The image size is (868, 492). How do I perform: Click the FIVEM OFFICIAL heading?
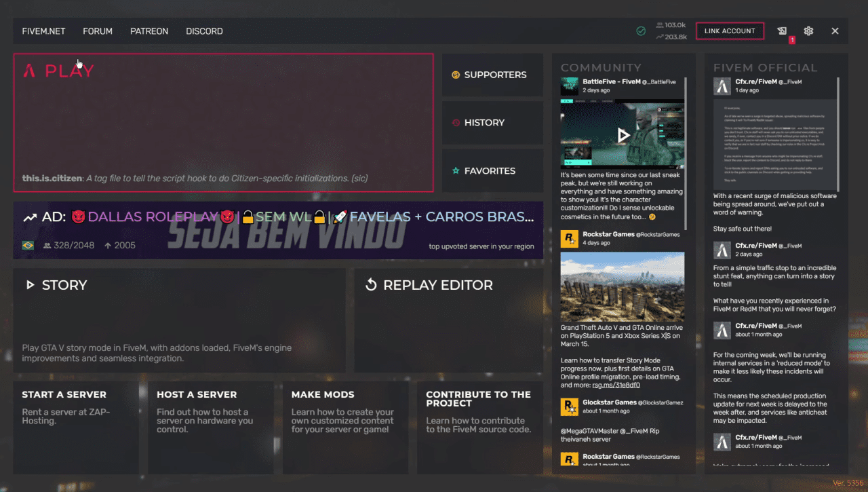[765, 67]
